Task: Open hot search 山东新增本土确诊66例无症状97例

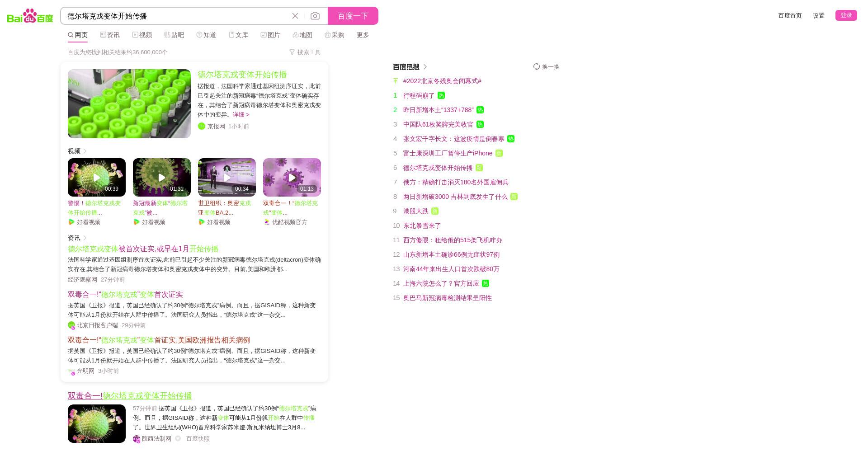Action: tap(451, 255)
